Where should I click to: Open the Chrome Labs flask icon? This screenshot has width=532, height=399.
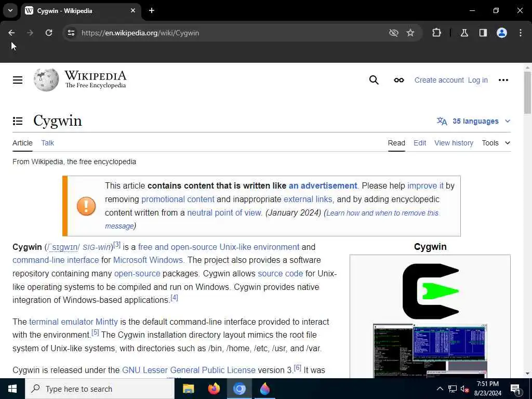pyautogui.click(x=464, y=33)
